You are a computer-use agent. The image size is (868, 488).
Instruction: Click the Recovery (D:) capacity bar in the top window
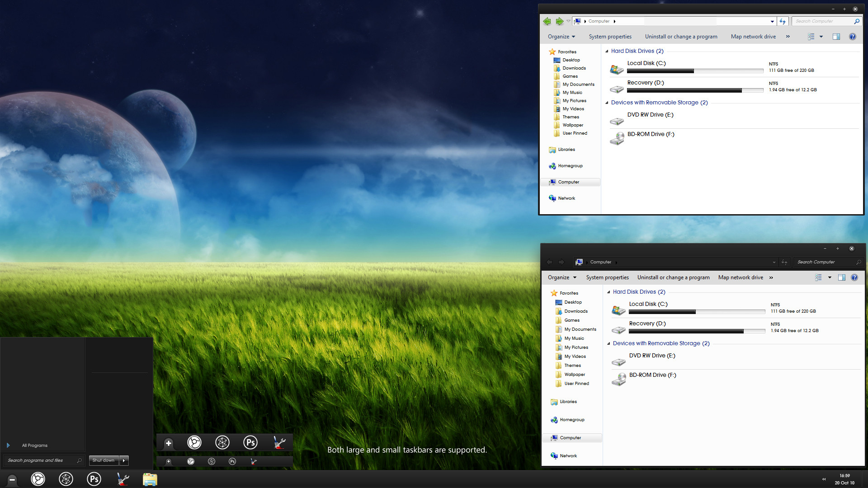[695, 90]
